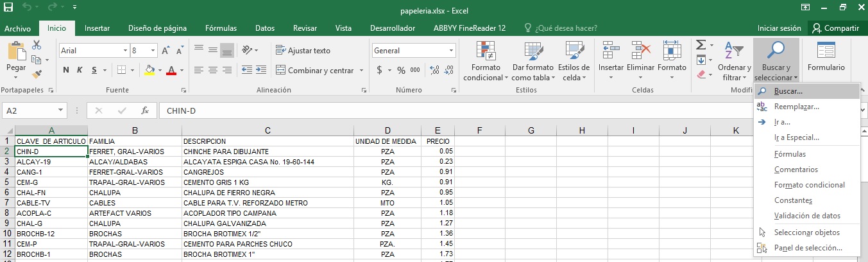Click the Compartir button
868x262 pixels.
tap(835, 28)
